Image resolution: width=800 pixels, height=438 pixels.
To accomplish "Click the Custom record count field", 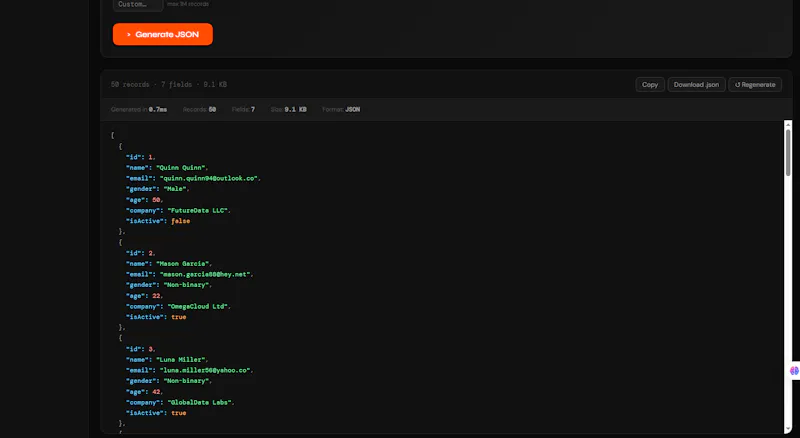I will tap(138, 5).
